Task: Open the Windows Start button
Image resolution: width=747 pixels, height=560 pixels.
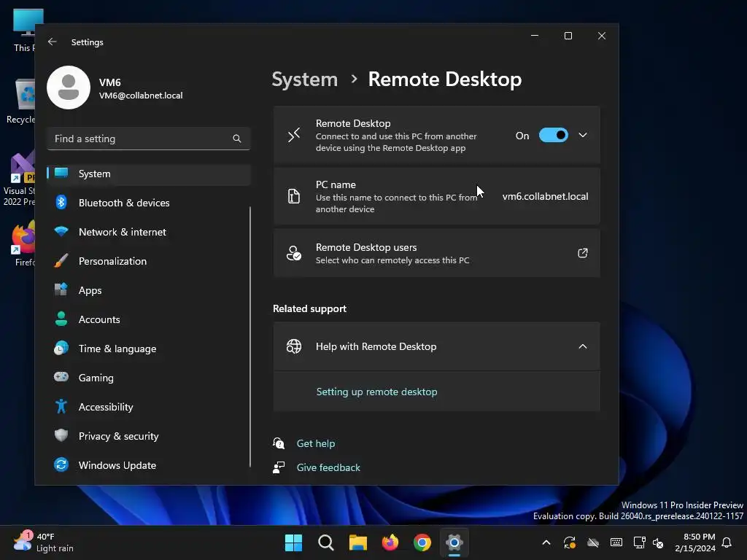Action: [293, 542]
